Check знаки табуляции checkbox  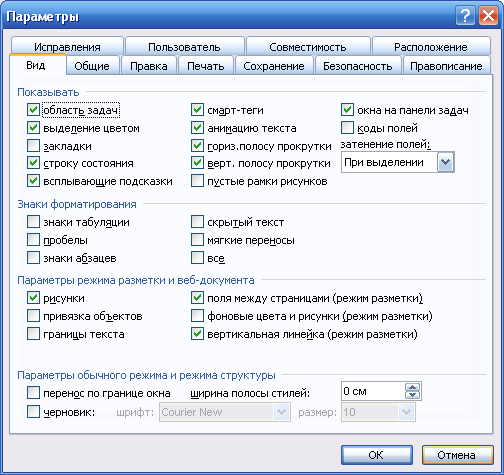33,222
